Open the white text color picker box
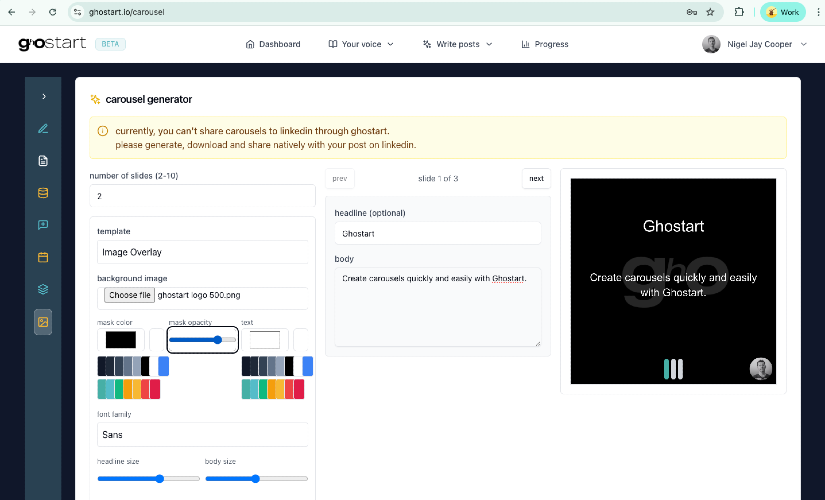 (265, 339)
